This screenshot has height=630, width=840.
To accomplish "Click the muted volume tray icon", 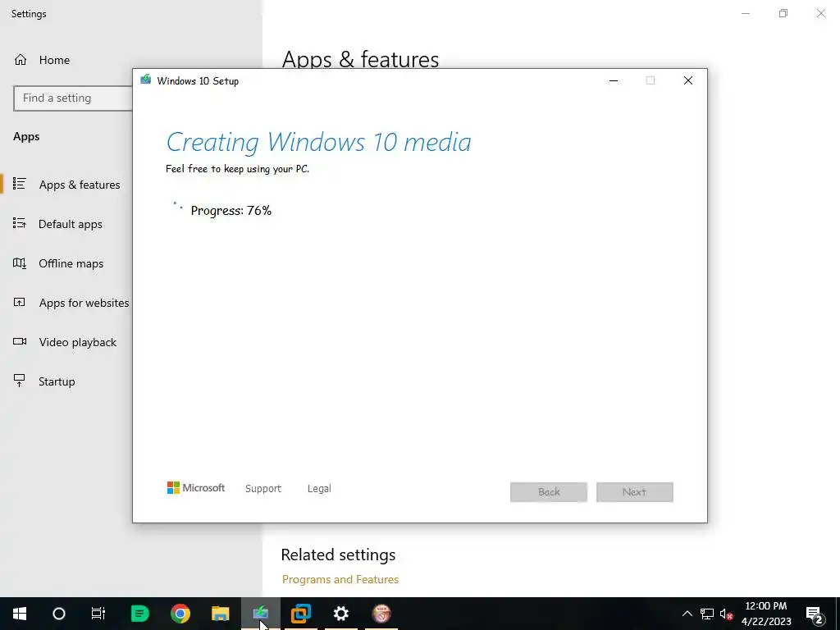I will [726, 614].
